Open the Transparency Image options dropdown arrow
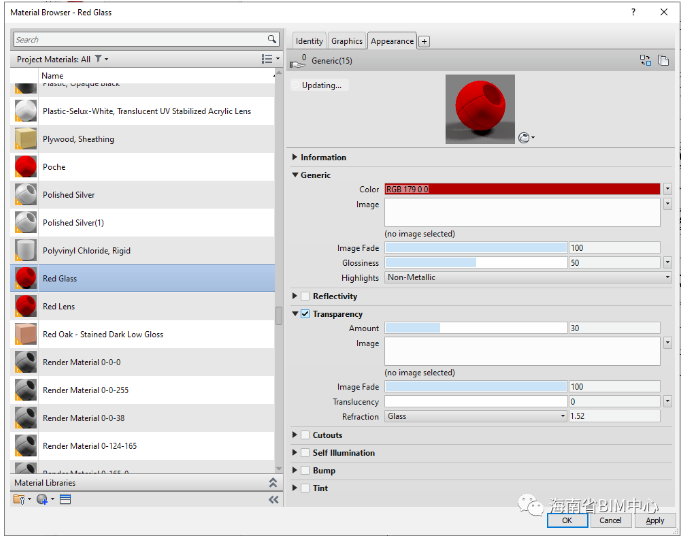Screen dimensions: 688x539 click(669, 344)
